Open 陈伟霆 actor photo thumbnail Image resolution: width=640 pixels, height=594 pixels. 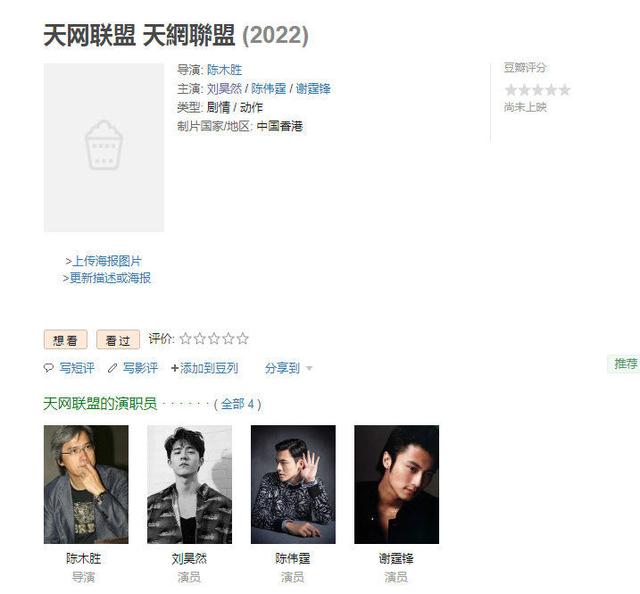[x=293, y=484]
